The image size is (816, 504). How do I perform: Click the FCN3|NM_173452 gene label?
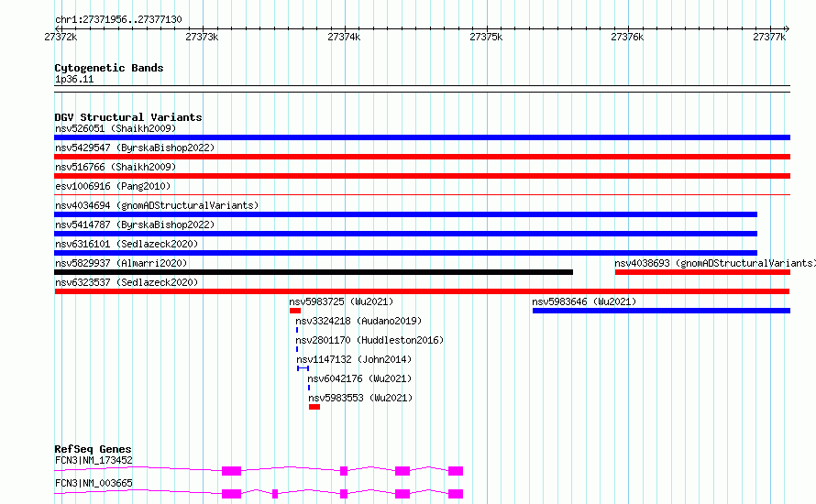pos(94,460)
